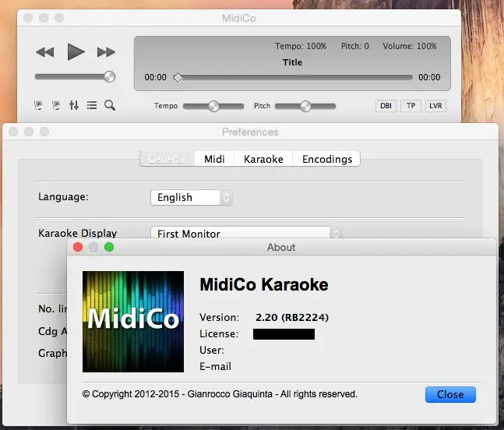Close the About window with the red button

[78, 247]
